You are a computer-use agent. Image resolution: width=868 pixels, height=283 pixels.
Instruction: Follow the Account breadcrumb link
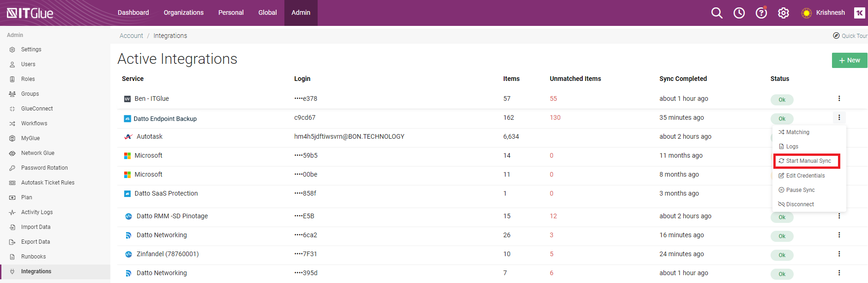click(x=131, y=36)
